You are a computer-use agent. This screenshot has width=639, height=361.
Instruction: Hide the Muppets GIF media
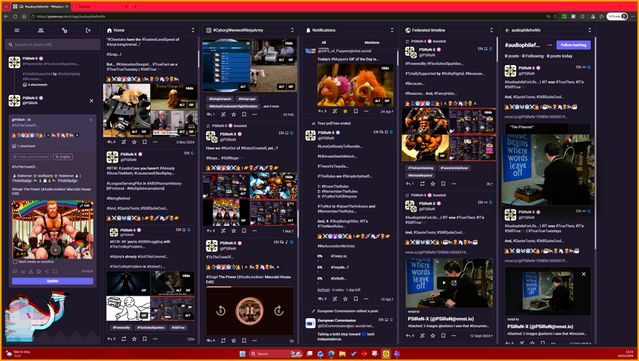[386, 68]
